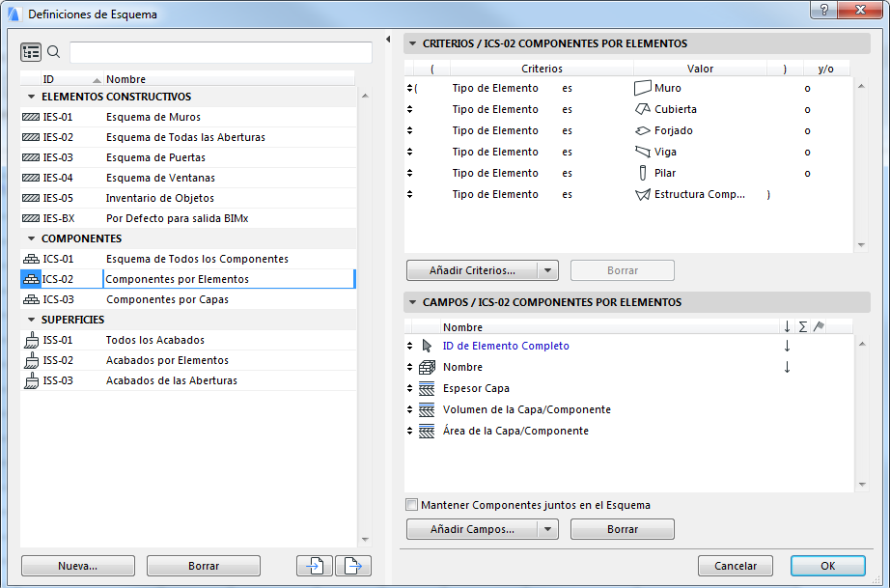Click the import scheme icon button
Viewport: 890px width, 588px height.
315,567
